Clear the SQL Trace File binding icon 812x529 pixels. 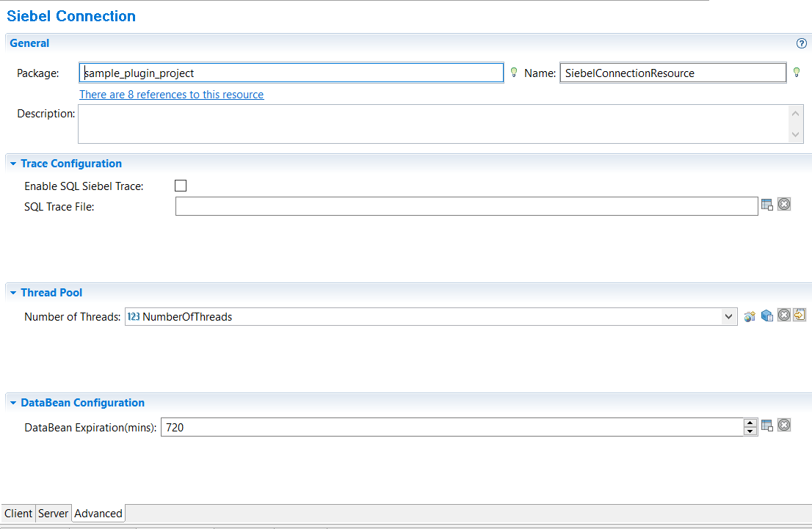pyautogui.click(x=784, y=205)
